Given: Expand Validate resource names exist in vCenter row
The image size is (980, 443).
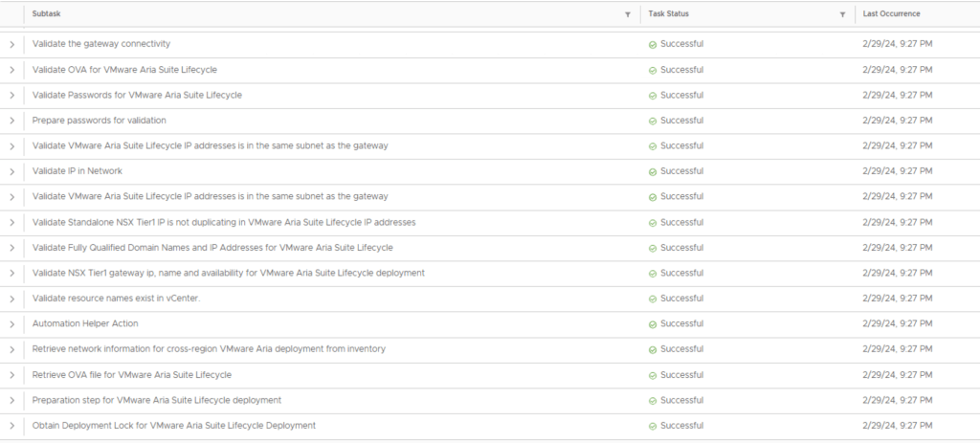Looking at the screenshot, I should [11, 299].
